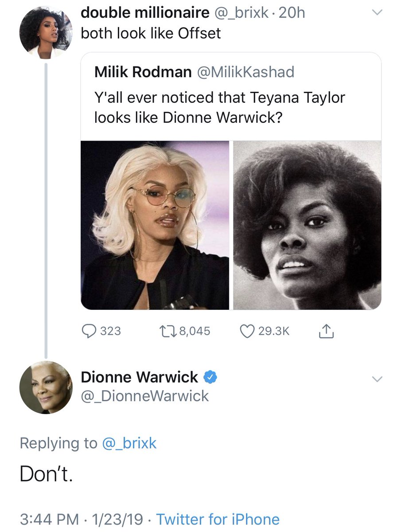
Task: Click the @_brixk mention link
Action: 129,443
